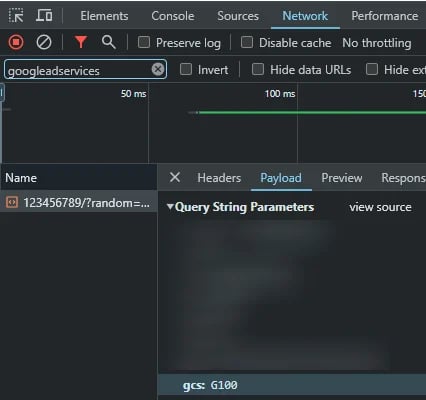Click the view source link

tap(380, 207)
